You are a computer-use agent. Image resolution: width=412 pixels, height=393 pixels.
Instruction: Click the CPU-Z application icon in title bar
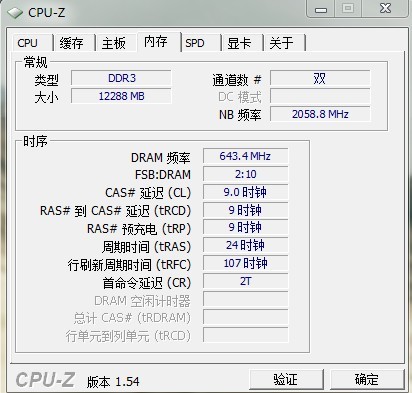tap(15, 13)
